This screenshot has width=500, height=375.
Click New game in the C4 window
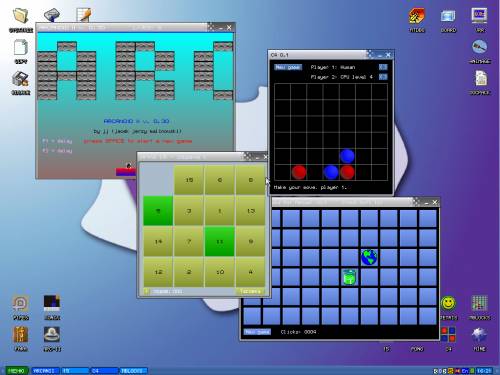click(x=288, y=67)
